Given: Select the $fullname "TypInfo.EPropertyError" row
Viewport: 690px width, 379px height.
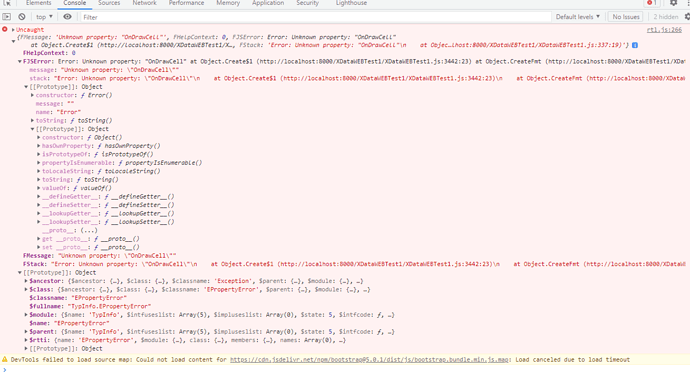Looking at the screenshot, I should pyautogui.click(x=90, y=306).
